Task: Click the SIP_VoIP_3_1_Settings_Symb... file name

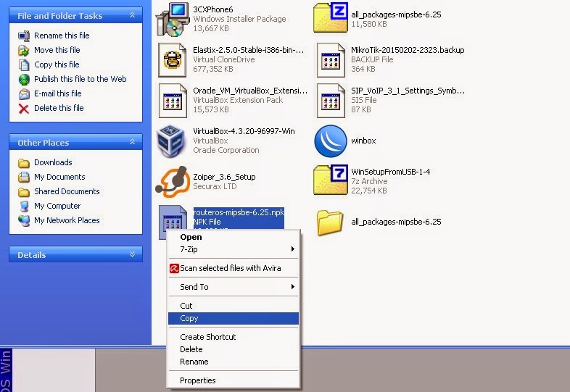Action: (408, 91)
